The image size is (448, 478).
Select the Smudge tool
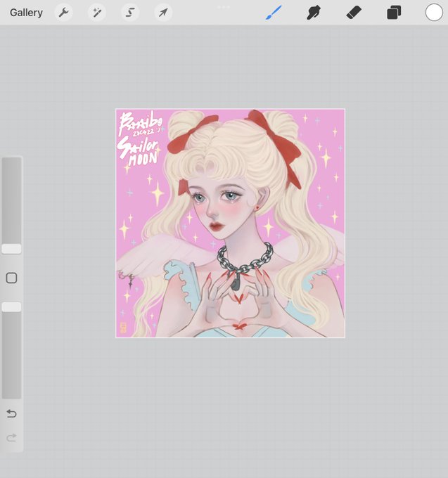coord(314,13)
